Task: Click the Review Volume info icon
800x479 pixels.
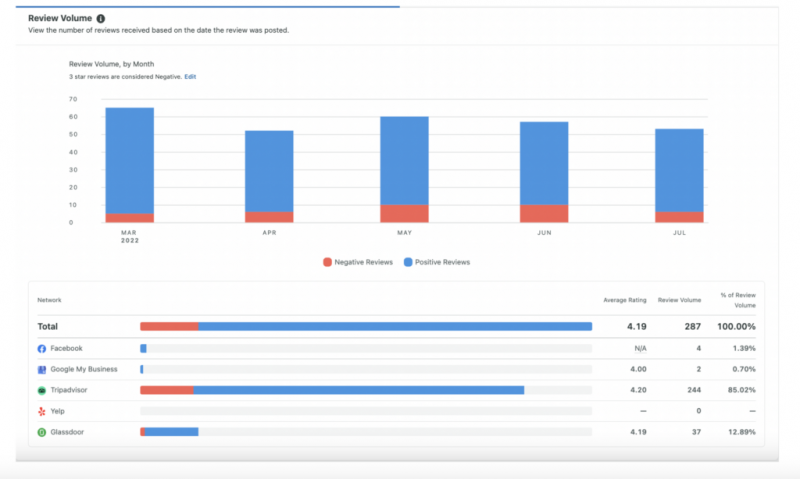Action: point(101,18)
